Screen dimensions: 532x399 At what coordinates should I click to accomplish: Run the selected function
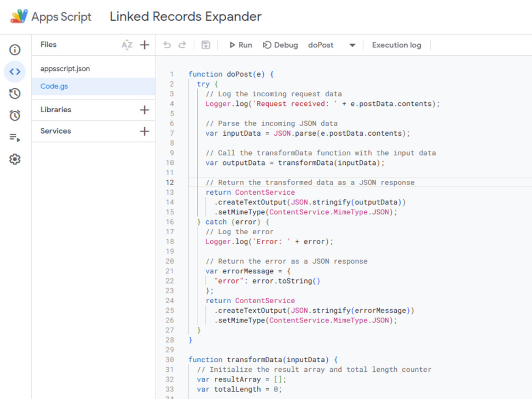(241, 45)
